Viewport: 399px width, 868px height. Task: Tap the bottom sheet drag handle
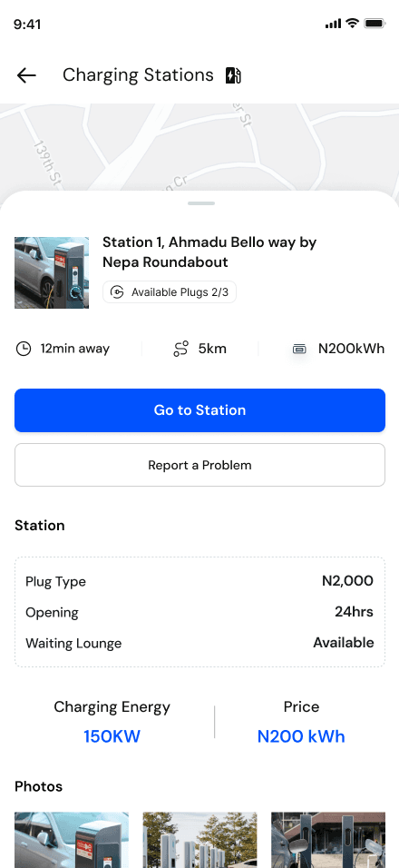pyautogui.click(x=201, y=203)
